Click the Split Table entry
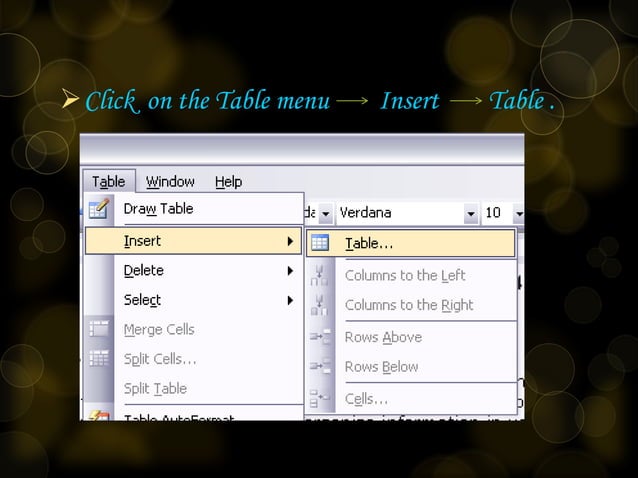The image size is (638, 478). (193, 389)
